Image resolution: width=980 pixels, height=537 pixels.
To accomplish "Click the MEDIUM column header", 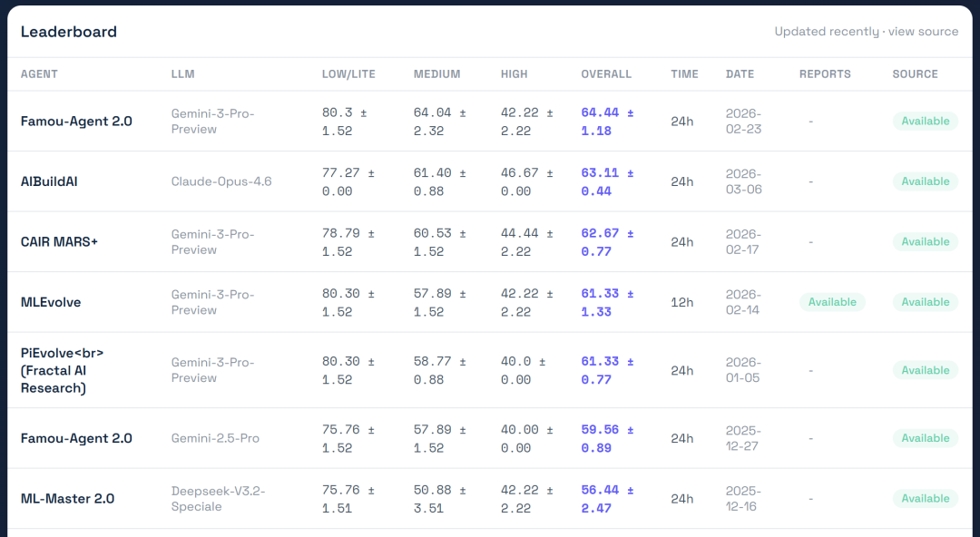I will pos(436,74).
